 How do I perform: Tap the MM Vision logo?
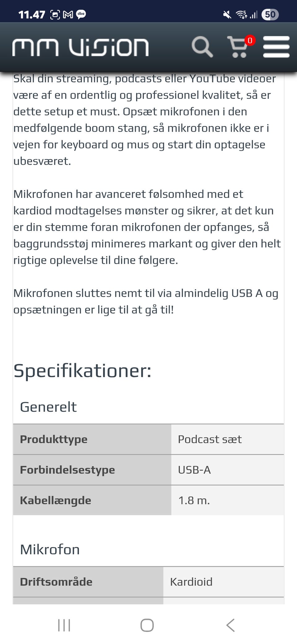pos(80,47)
